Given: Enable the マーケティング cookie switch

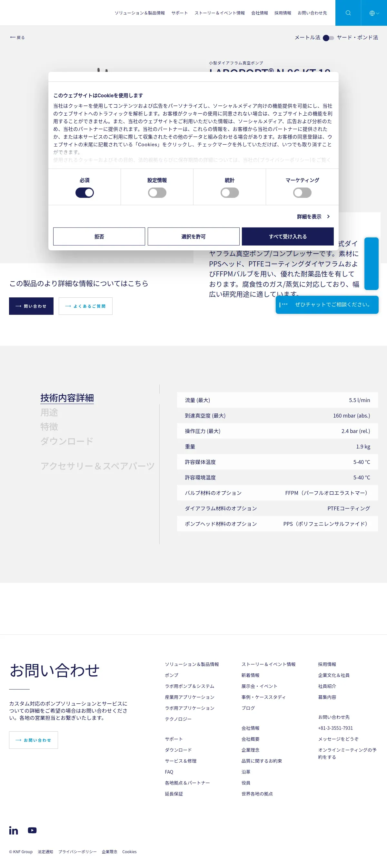Looking at the screenshot, I should pyautogui.click(x=302, y=192).
